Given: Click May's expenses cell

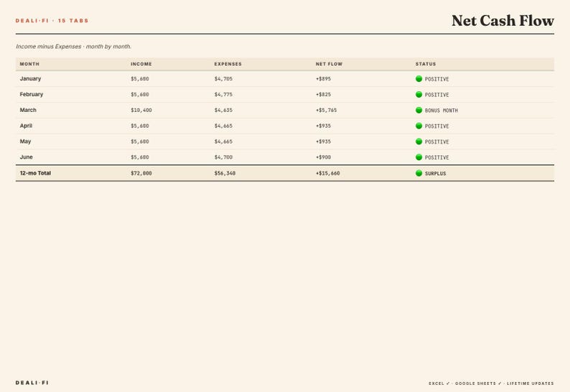Looking at the screenshot, I should [x=223, y=141].
